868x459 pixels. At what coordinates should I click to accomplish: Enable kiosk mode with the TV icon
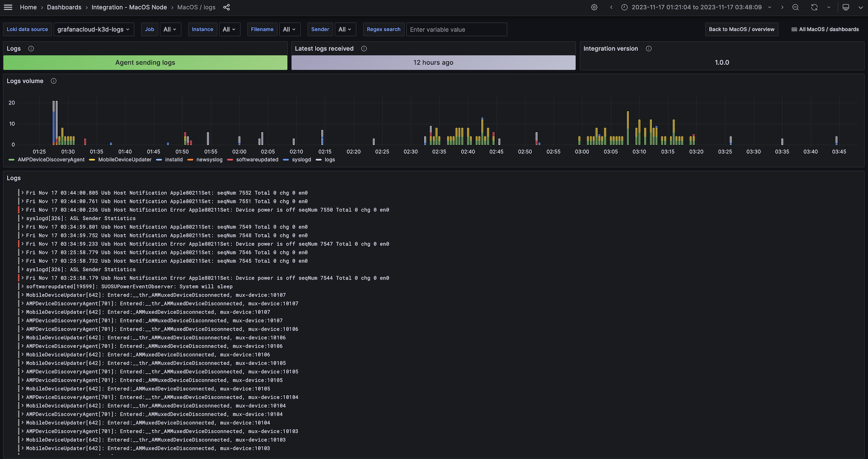tap(846, 7)
